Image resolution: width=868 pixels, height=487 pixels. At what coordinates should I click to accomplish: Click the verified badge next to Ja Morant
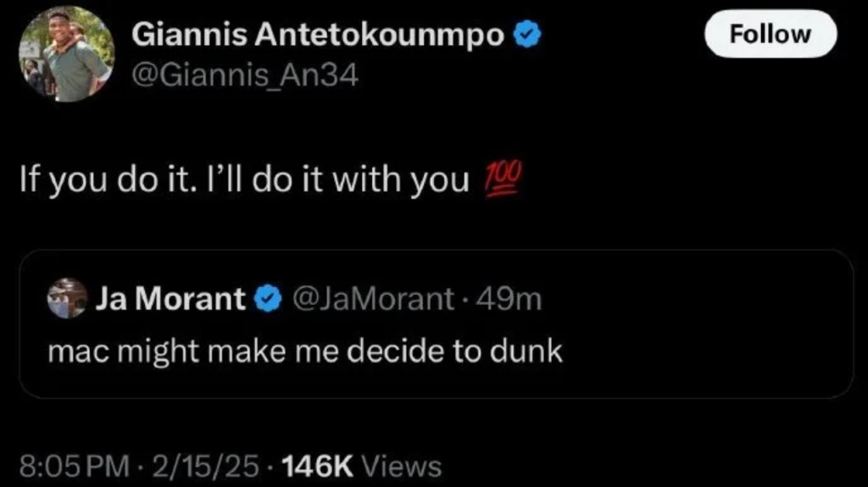pos(269,298)
